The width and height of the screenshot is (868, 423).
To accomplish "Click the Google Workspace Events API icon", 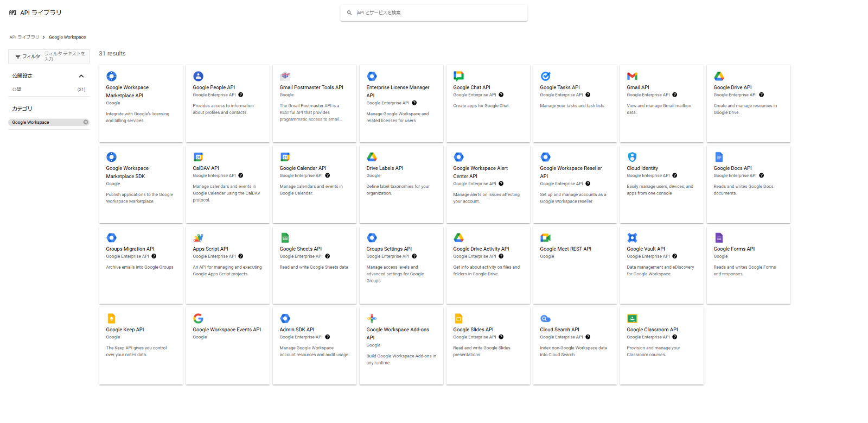I will coord(198,319).
